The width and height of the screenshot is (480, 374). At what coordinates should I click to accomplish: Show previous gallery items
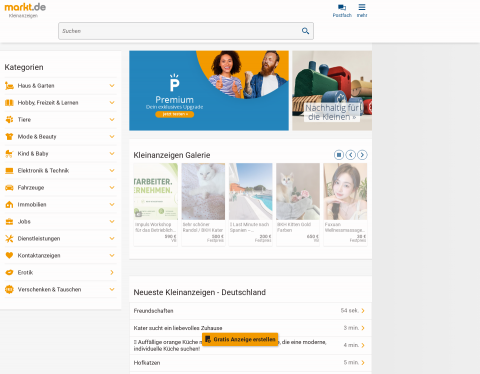click(x=350, y=155)
